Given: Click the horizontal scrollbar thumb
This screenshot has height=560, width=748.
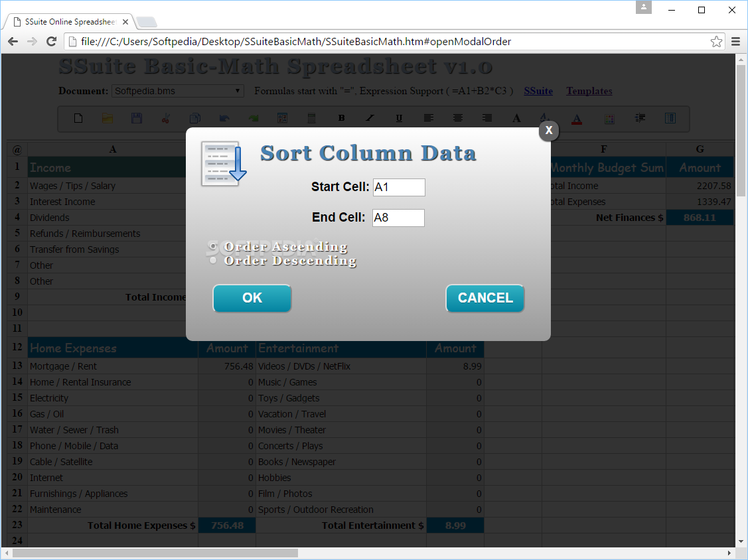Looking at the screenshot, I should (x=155, y=553).
